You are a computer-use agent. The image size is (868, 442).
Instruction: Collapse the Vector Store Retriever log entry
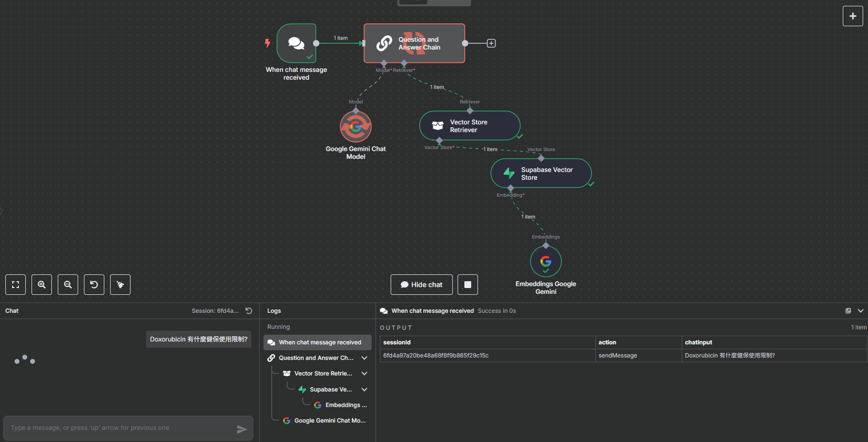tap(364, 374)
